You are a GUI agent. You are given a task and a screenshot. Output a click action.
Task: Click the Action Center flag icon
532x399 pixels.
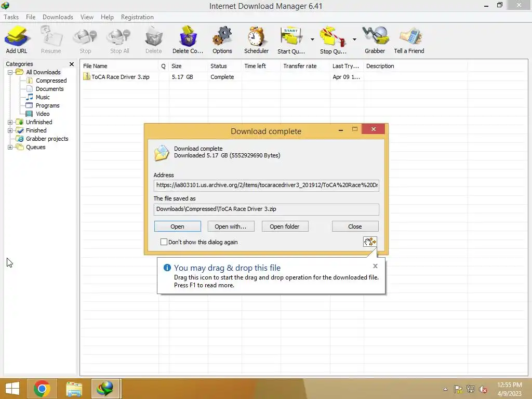pyautogui.click(x=458, y=389)
